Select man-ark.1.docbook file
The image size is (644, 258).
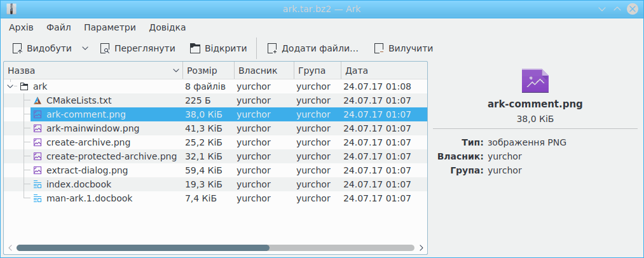pos(90,198)
